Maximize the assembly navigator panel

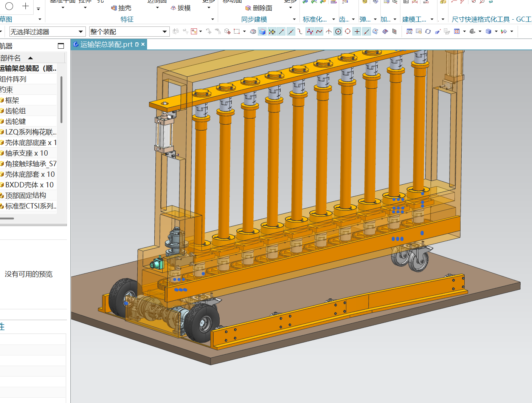pyautogui.click(x=61, y=46)
